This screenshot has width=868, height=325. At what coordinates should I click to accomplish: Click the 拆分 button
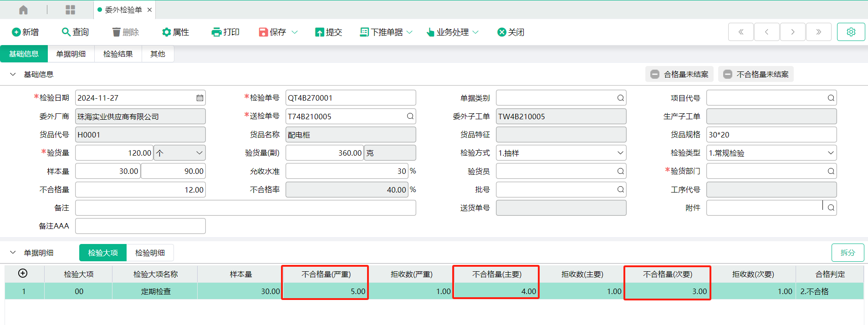click(x=847, y=253)
